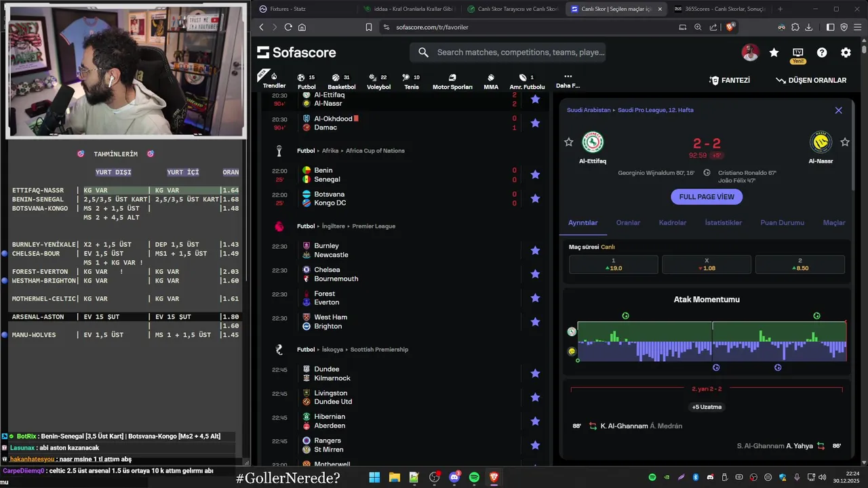This screenshot has height=488, width=868.
Task: Click the Sofascore search field
Action: pyautogui.click(x=507, y=52)
